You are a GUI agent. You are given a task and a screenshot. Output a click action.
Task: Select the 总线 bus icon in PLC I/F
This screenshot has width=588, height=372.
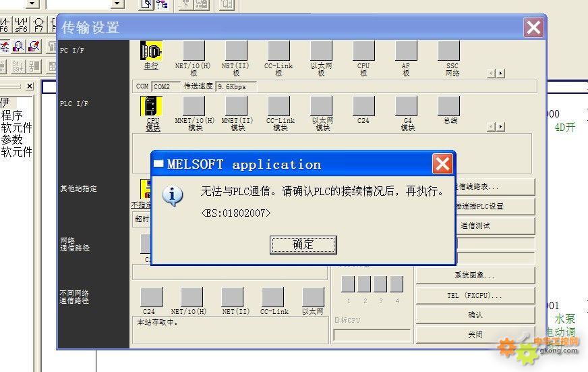[449, 106]
